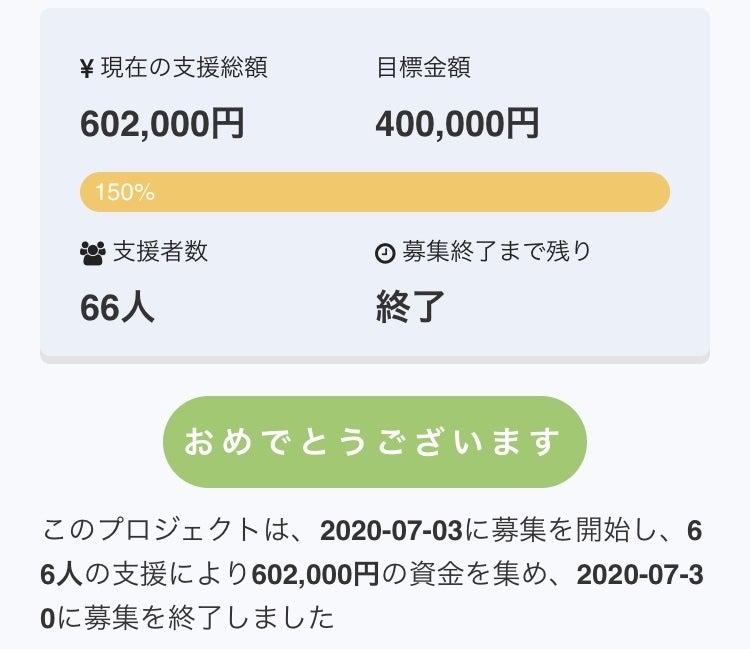Screen dimensions: 750x649
Task: Click the 募集終了まで残り label text
Action: point(496,251)
